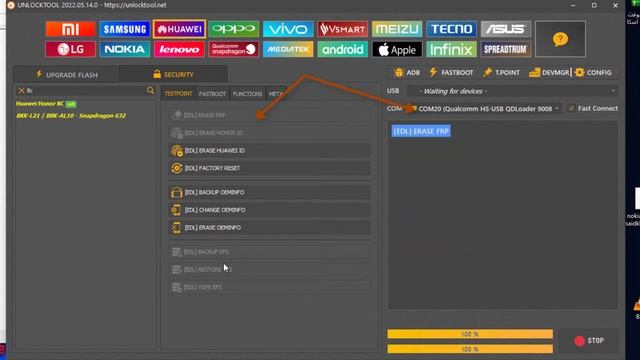Select the Vsmart brand logo
Screen dimensions: 640x360
pyautogui.click(x=342, y=29)
